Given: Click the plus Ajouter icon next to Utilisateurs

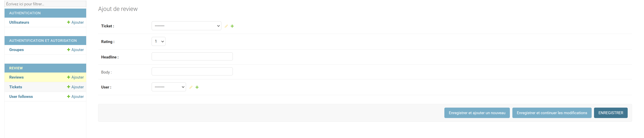Looking at the screenshot, I should click(x=75, y=22).
